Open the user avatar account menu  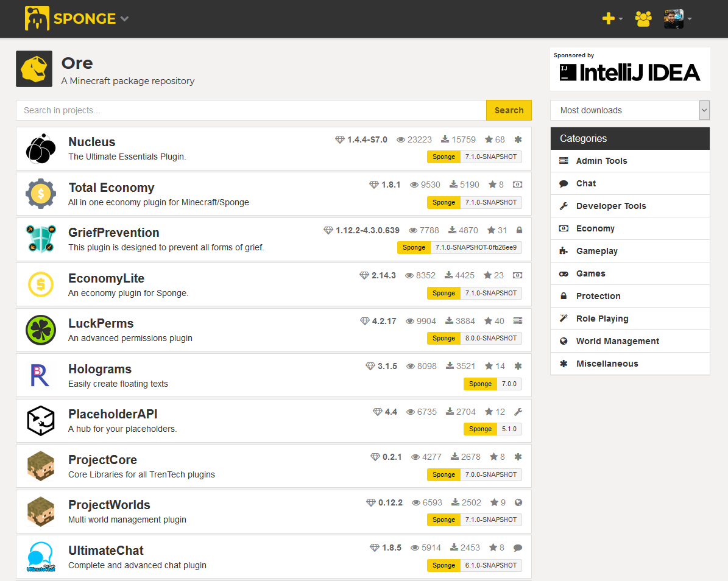(x=678, y=19)
